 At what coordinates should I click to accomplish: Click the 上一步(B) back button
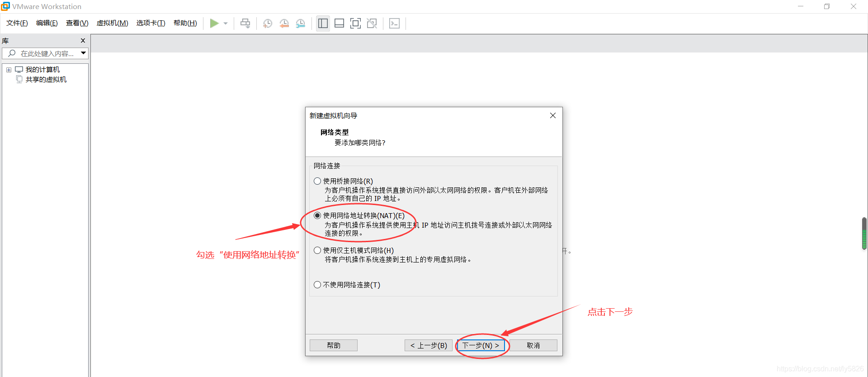click(429, 345)
